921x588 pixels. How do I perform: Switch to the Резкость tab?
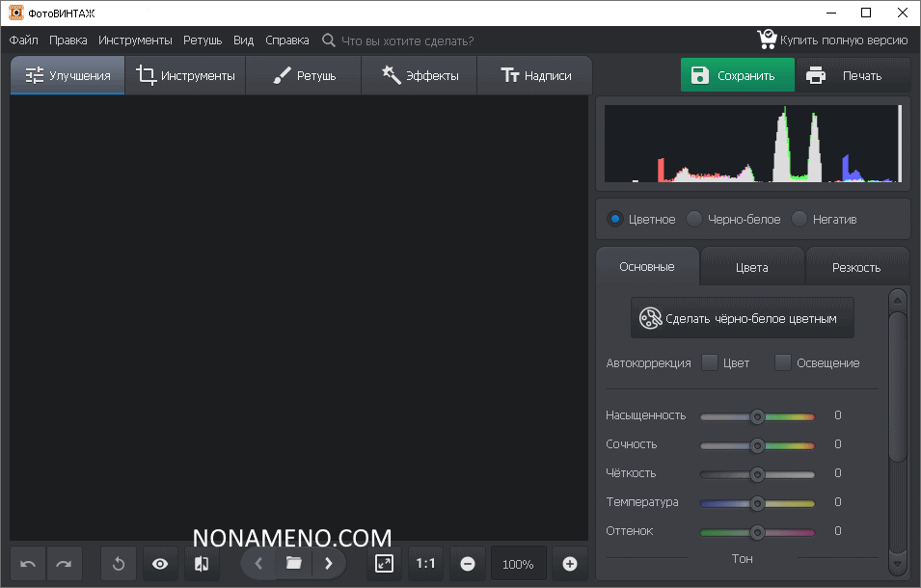point(855,267)
